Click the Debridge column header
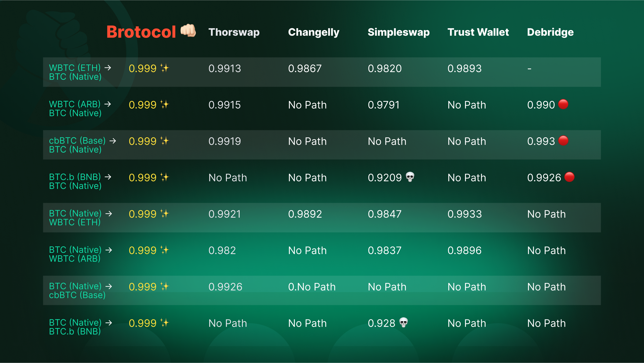Image resolution: width=644 pixels, height=363 pixels. click(550, 32)
